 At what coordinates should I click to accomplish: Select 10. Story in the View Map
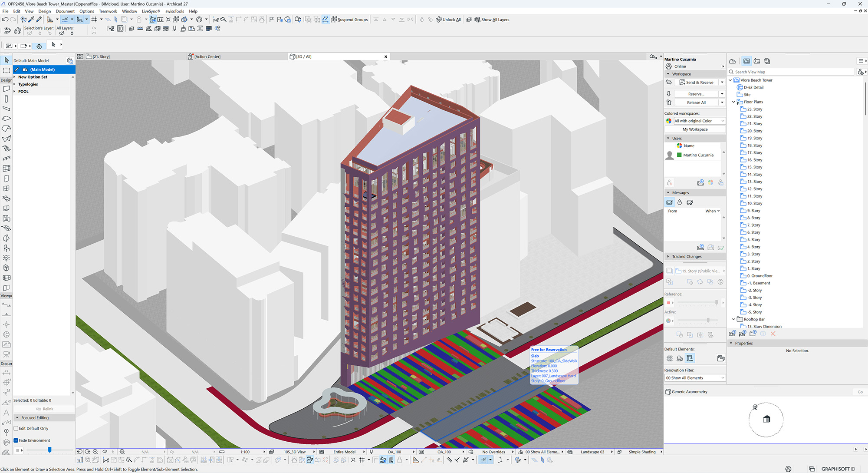(754, 203)
